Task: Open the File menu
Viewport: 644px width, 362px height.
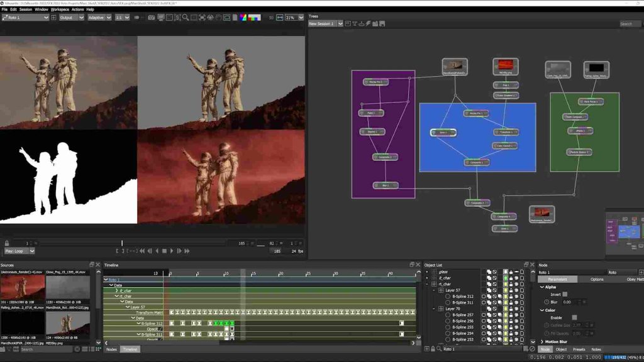Action: 4,9
